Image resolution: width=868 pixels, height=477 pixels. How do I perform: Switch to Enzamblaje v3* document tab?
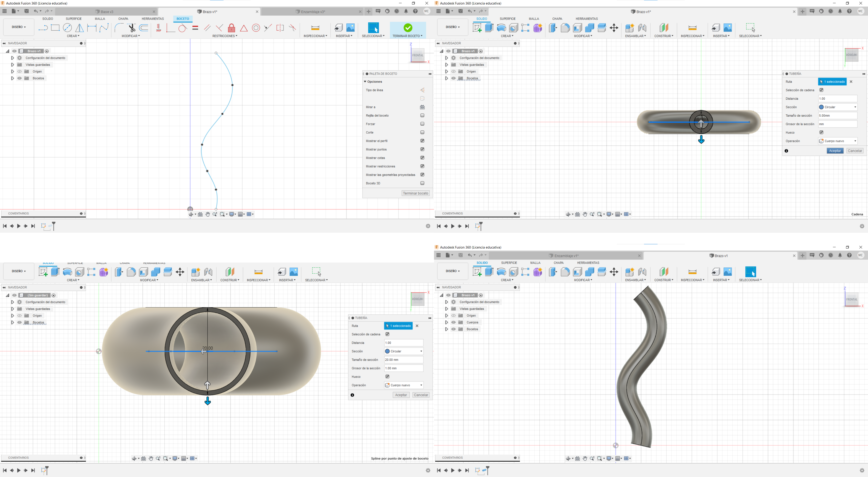click(312, 12)
